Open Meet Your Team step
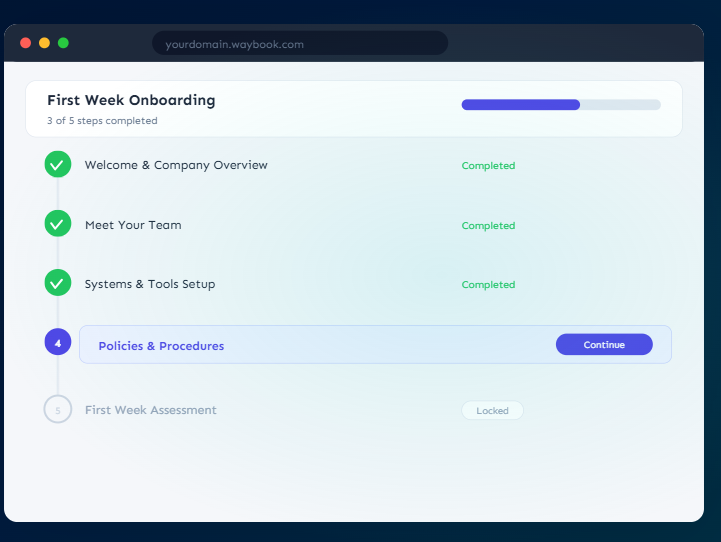 pos(133,225)
